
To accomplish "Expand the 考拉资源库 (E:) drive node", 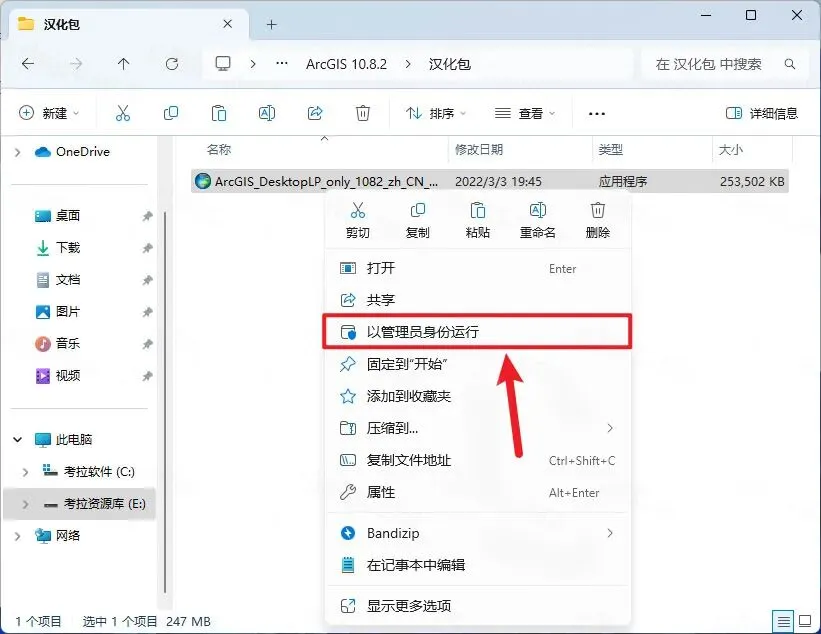I will tap(25, 504).
